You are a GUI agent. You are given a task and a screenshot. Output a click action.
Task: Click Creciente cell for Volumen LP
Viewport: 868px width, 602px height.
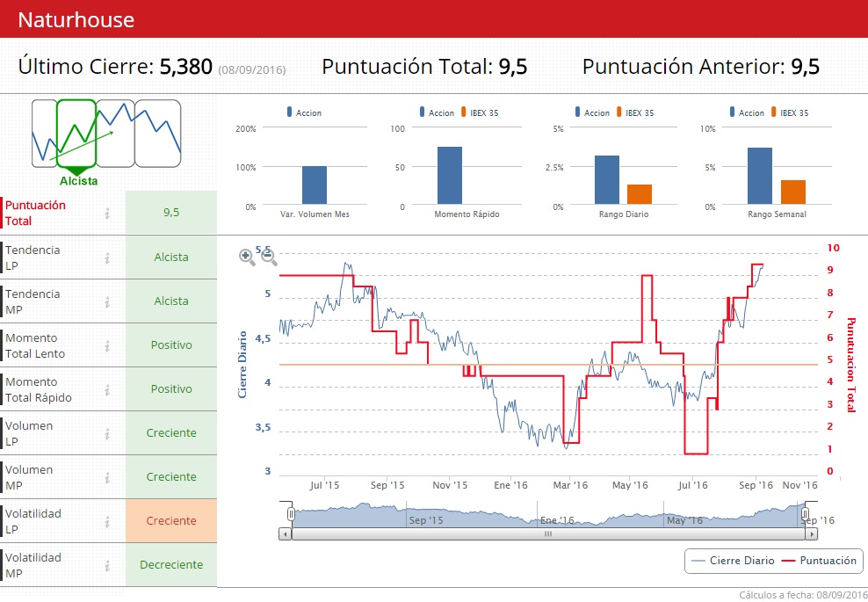point(171,433)
